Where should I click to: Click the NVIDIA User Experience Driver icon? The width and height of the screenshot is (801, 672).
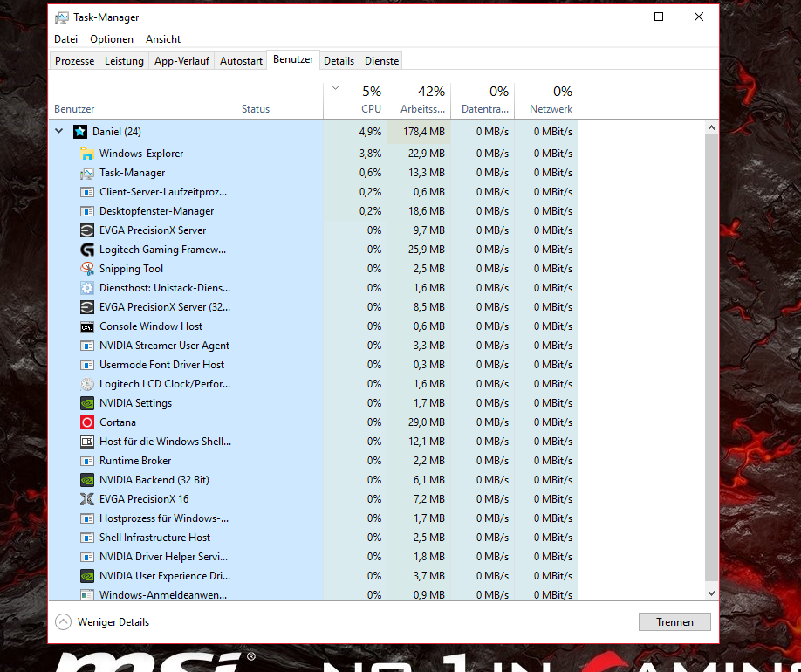click(x=87, y=576)
